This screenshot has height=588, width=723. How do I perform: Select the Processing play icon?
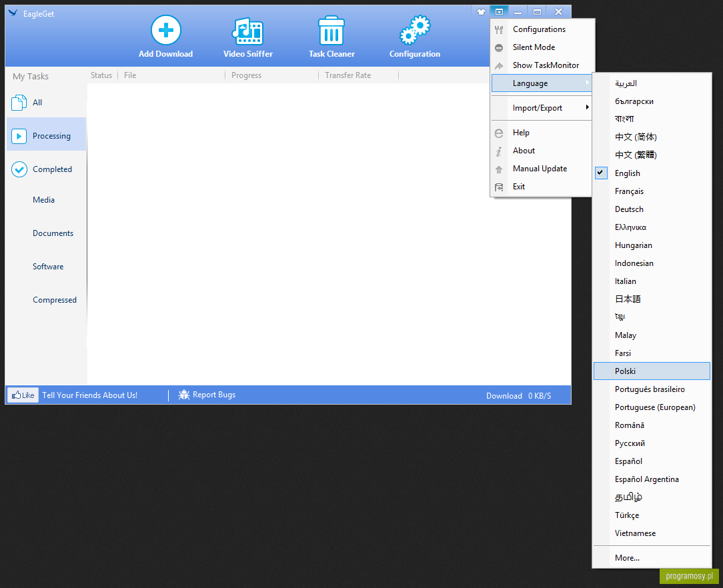point(19,136)
